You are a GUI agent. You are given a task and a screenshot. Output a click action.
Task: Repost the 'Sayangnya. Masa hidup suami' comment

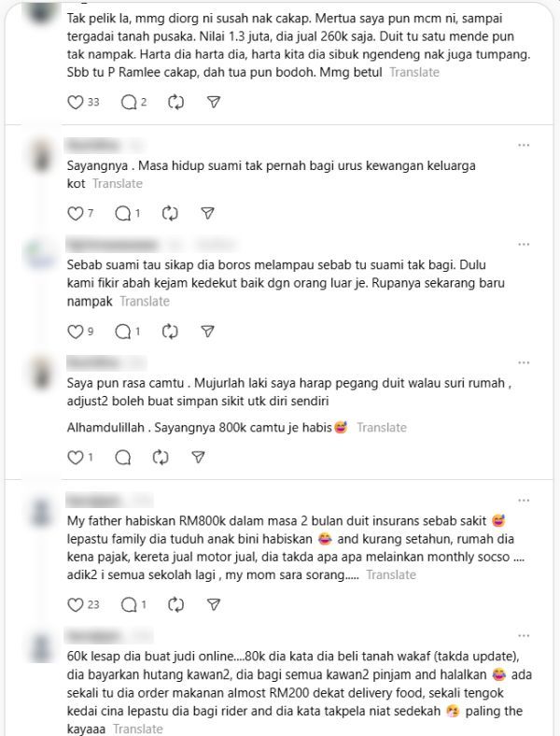(169, 214)
